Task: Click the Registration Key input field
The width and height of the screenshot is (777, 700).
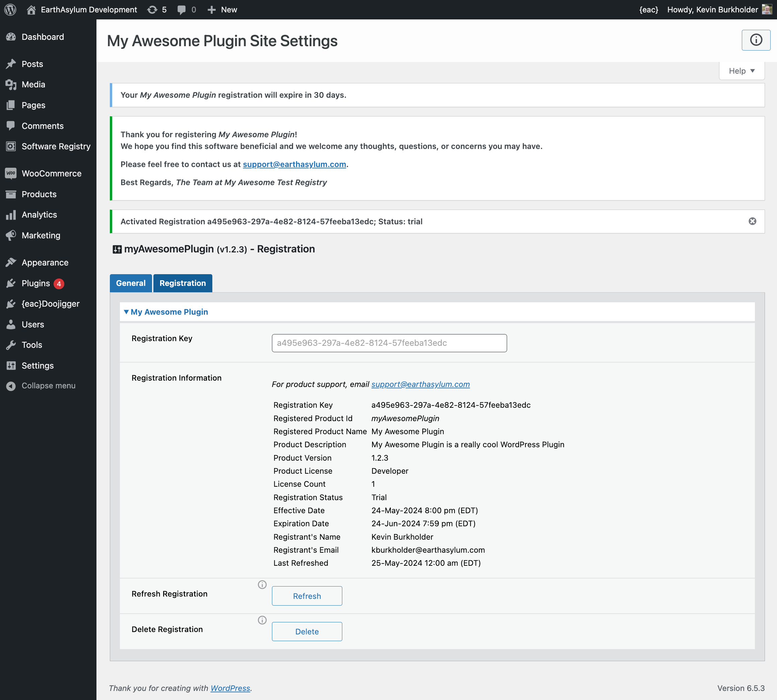Action: coord(389,342)
